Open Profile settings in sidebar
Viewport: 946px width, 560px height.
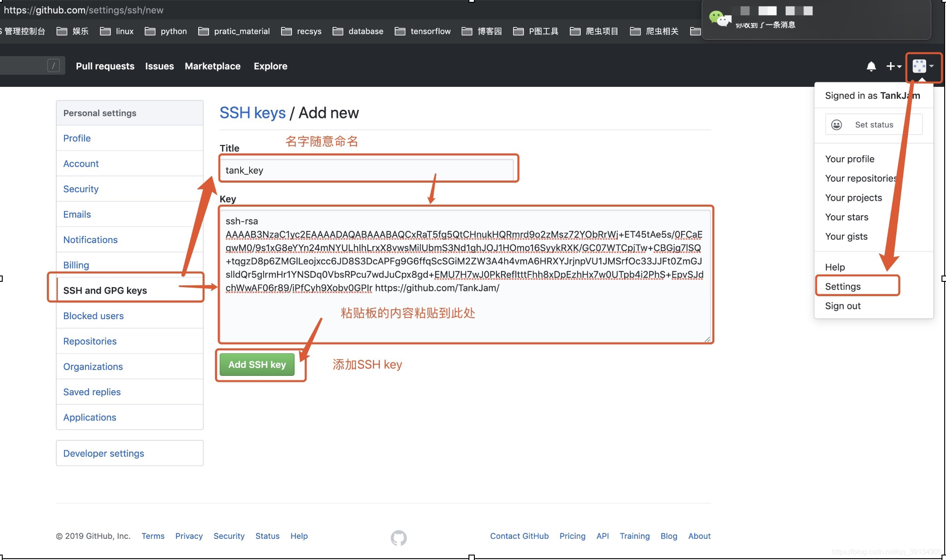click(x=130, y=138)
